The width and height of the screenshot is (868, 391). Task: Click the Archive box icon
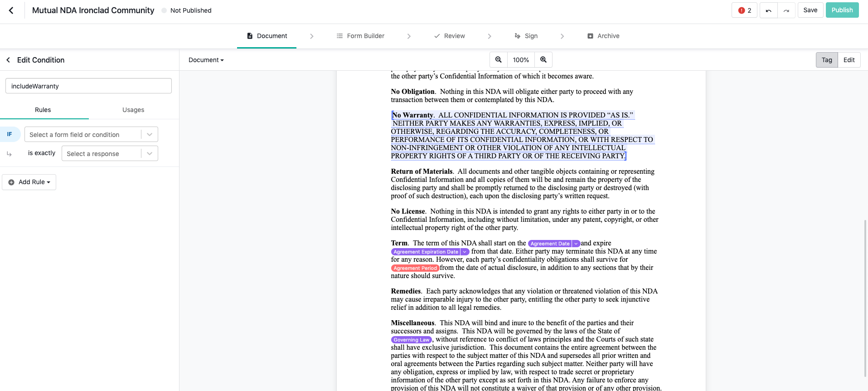(590, 36)
